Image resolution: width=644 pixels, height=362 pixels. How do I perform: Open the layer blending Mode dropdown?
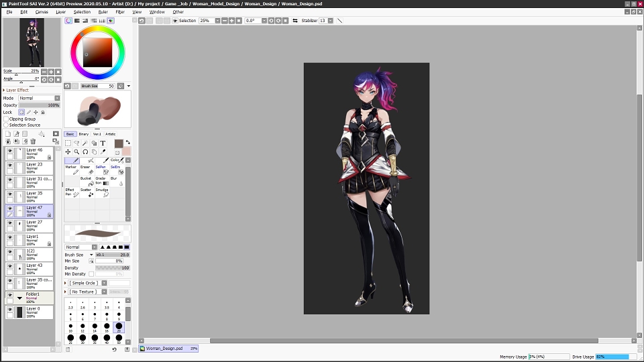(39, 98)
